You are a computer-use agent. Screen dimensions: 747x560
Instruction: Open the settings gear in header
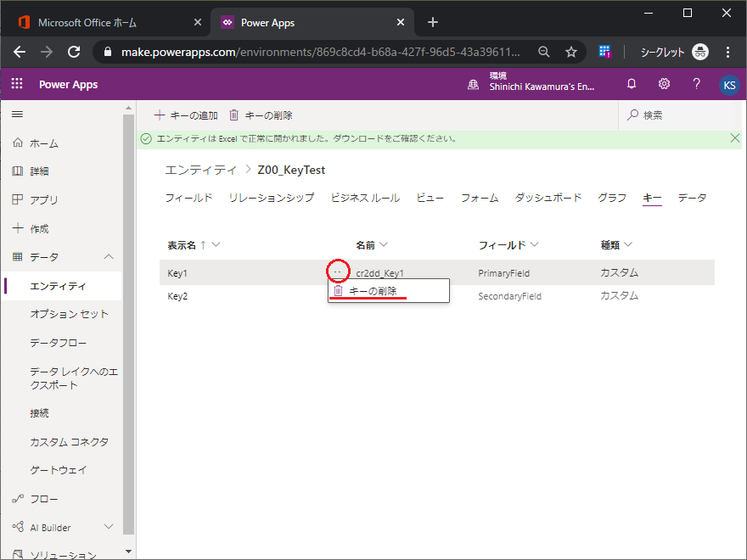[664, 84]
